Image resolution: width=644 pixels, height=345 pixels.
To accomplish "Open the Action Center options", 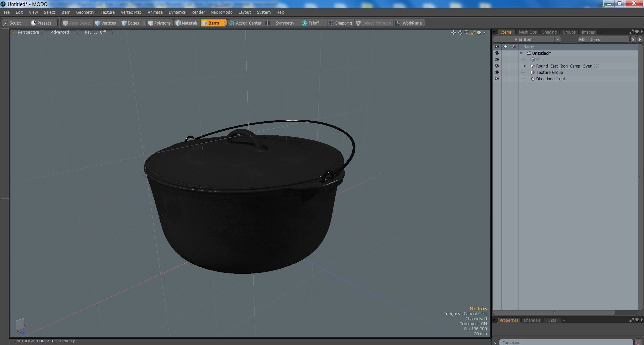I will pyautogui.click(x=245, y=23).
